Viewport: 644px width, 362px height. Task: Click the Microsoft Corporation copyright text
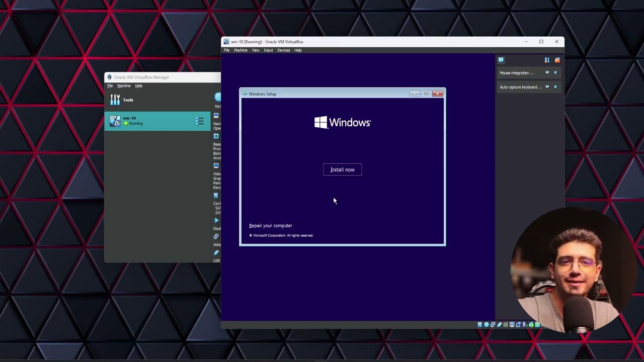pyautogui.click(x=281, y=235)
